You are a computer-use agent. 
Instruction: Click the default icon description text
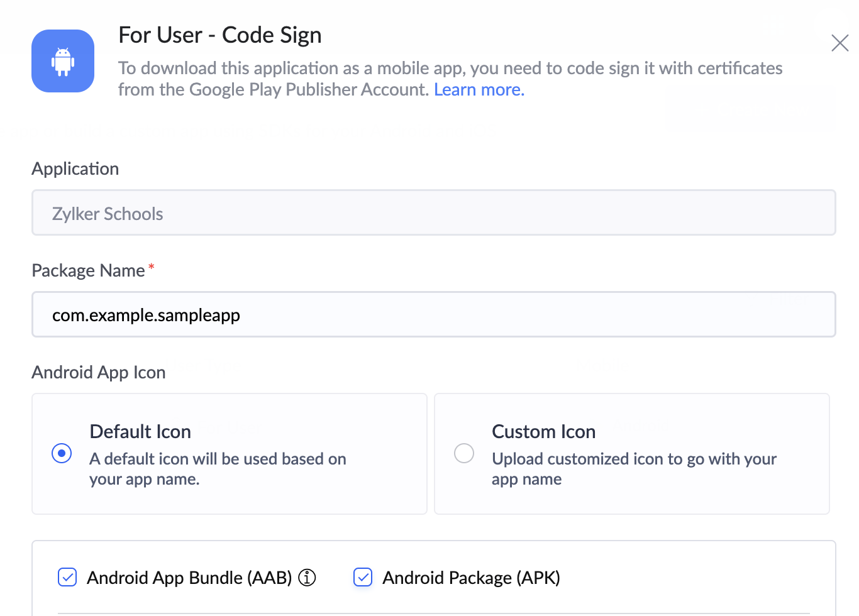pyautogui.click(x=218, y=469)
